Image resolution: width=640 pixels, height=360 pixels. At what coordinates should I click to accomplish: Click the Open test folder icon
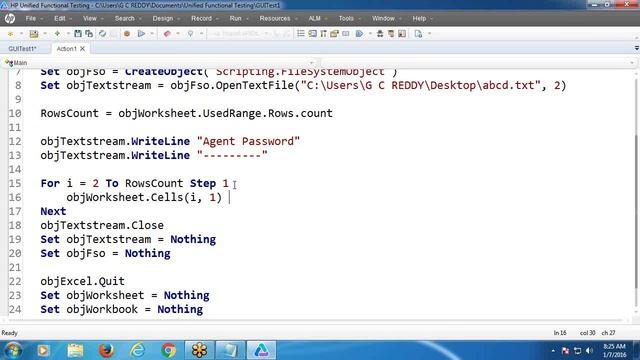[34, 34]
